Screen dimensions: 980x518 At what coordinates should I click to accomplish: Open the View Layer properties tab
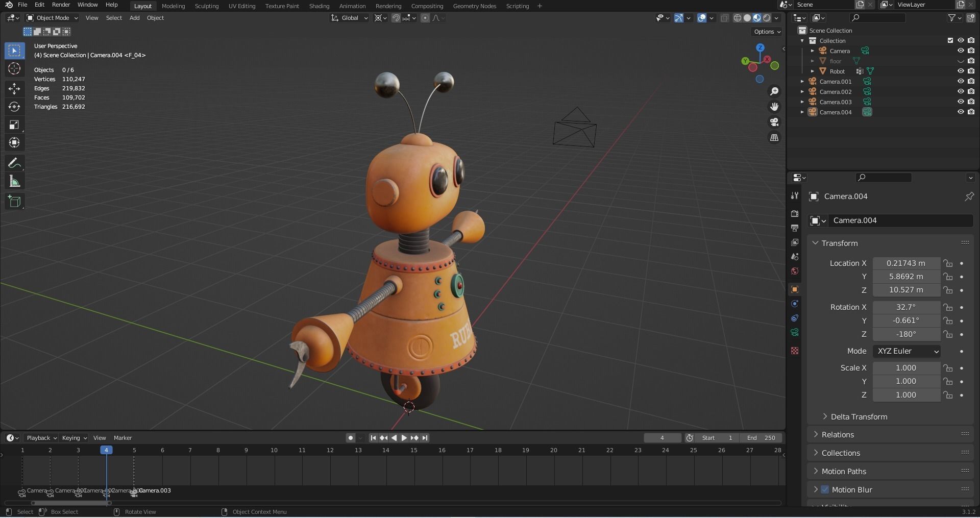pyautogui.click(x=795, y=242)
